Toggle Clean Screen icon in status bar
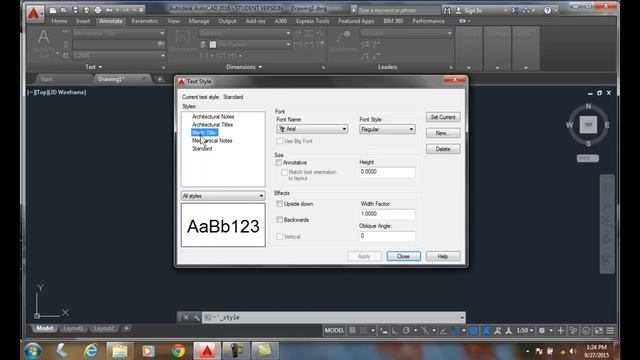This screenshot has width=640, height=360. coord(598,331)
